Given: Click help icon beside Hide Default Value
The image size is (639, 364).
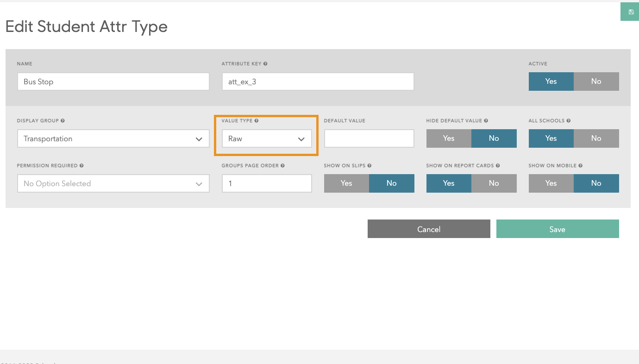Looking at the screenshot, I should tap(486, 121).
